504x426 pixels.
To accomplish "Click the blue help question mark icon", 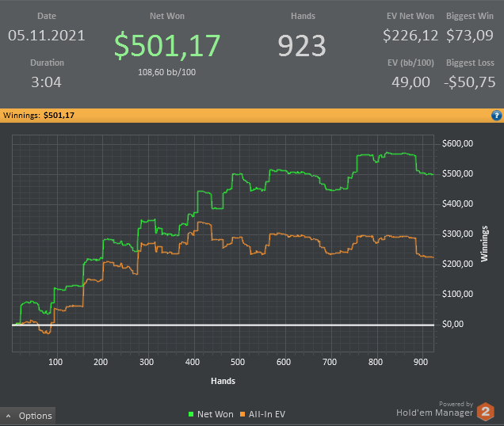I will click(496, 116).
